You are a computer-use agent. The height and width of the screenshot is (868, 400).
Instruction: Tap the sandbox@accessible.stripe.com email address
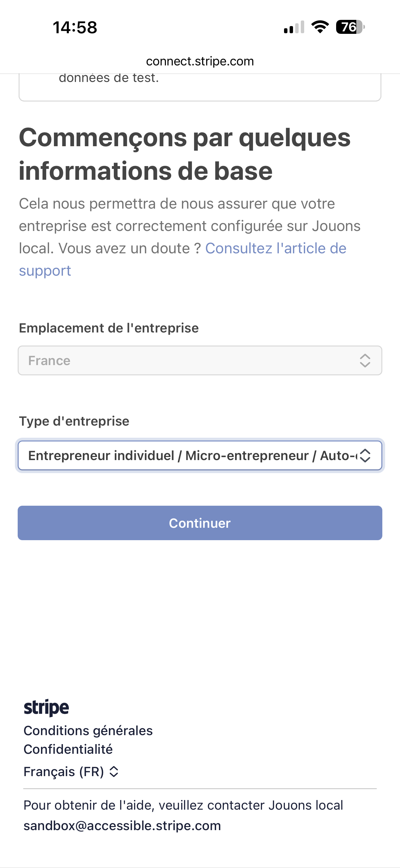pos(122,825)
